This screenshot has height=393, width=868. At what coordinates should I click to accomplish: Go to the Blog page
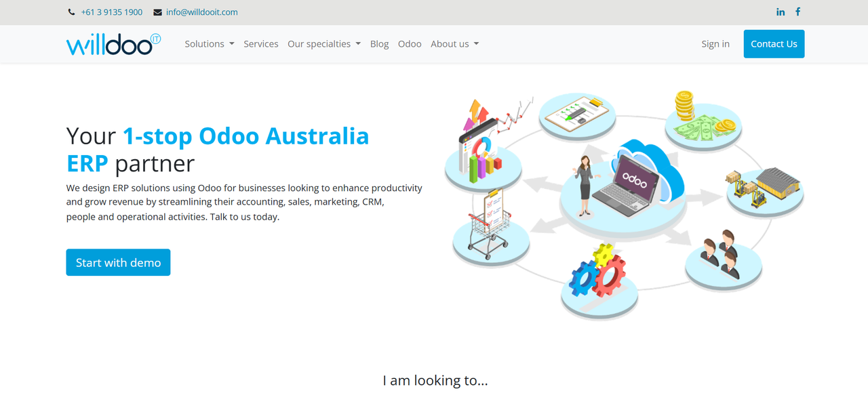point(380,44)
